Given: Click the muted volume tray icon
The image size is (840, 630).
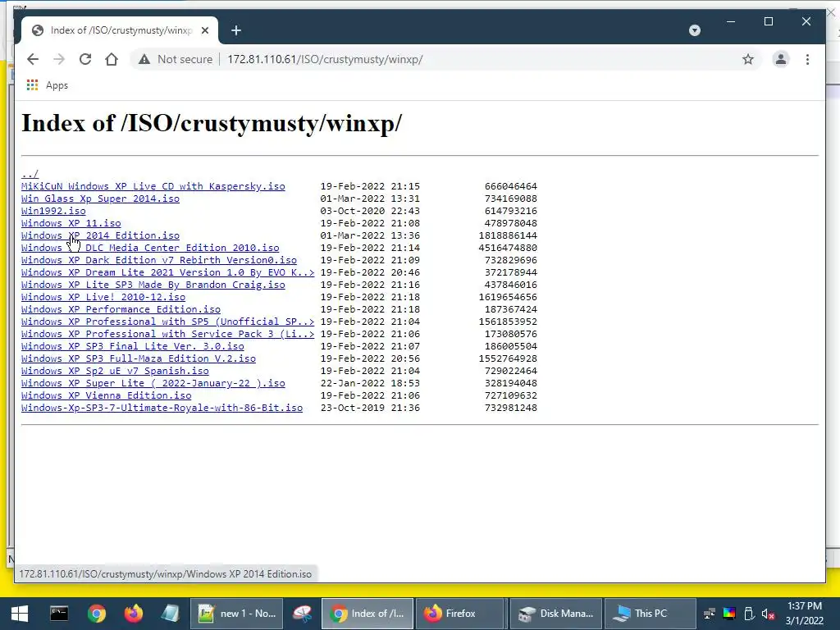Looking at the screenshot, I should [x=768, y=614].
